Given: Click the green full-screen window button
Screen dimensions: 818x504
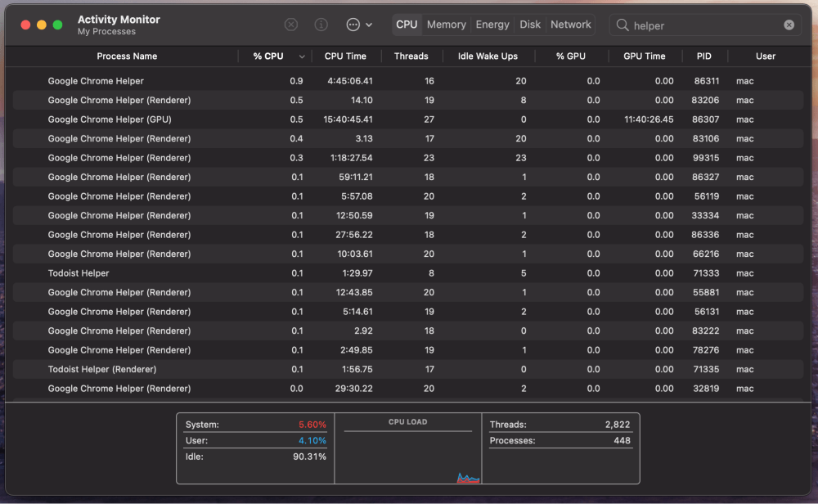Looking at the screenshot, I should pyautogui.click(x=58, y=25).
